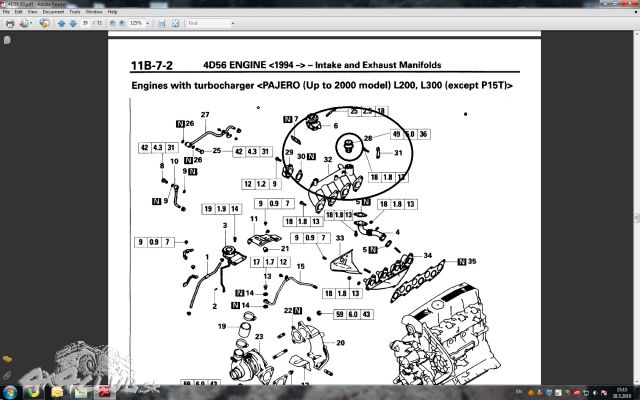Image resolution: width=640 pixels, height=400 pixels.
Task: Click torque box '59 6.0 43' near part 22
Action: [x=353, y=314]
